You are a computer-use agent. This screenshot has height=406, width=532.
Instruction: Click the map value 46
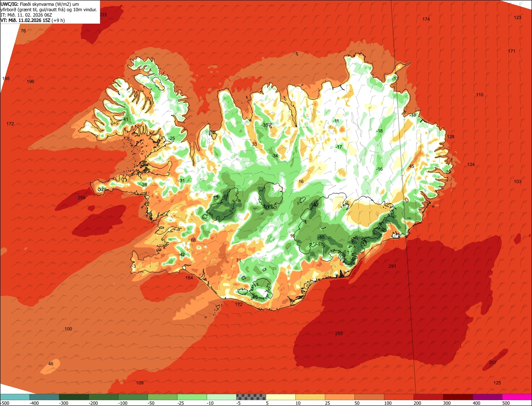click(51, 364)
